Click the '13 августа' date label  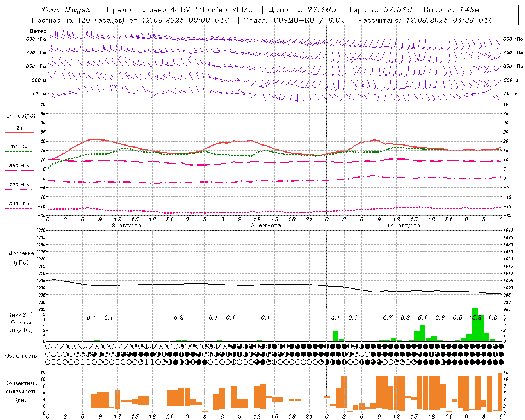point(264,226)
